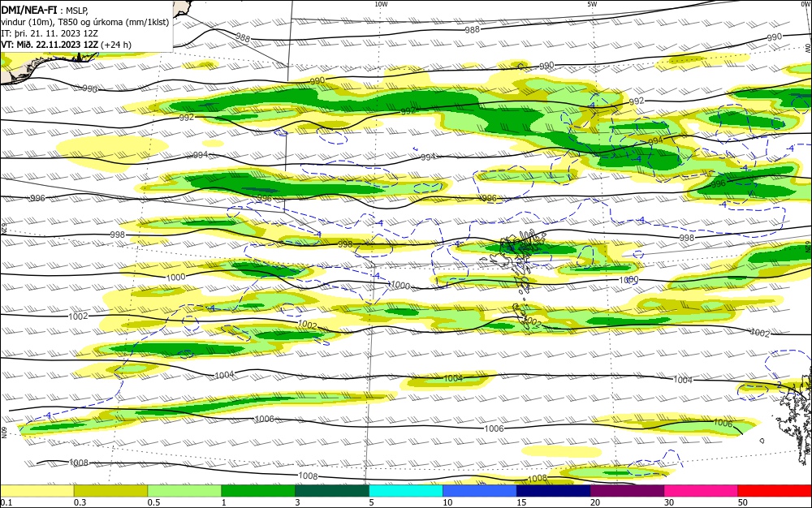Viewport: 812px width, 508px height.
Task: Click the '0.5' legend value label
Action: click(x=153, y=502)
